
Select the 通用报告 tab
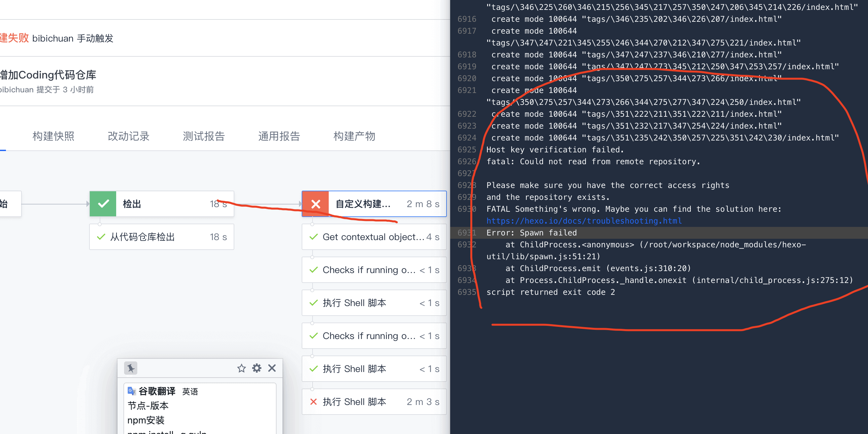(279, 136)
